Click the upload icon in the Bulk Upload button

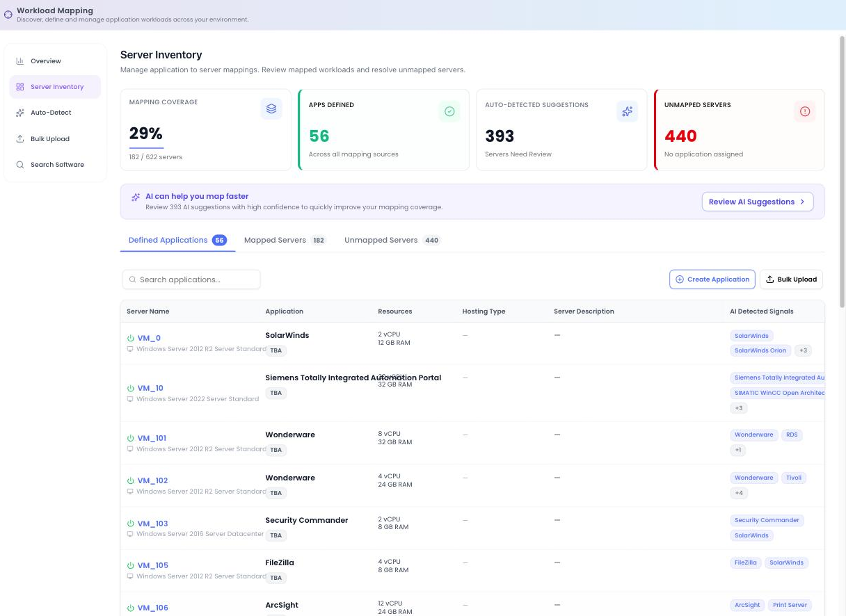click(x=770, y=279)
